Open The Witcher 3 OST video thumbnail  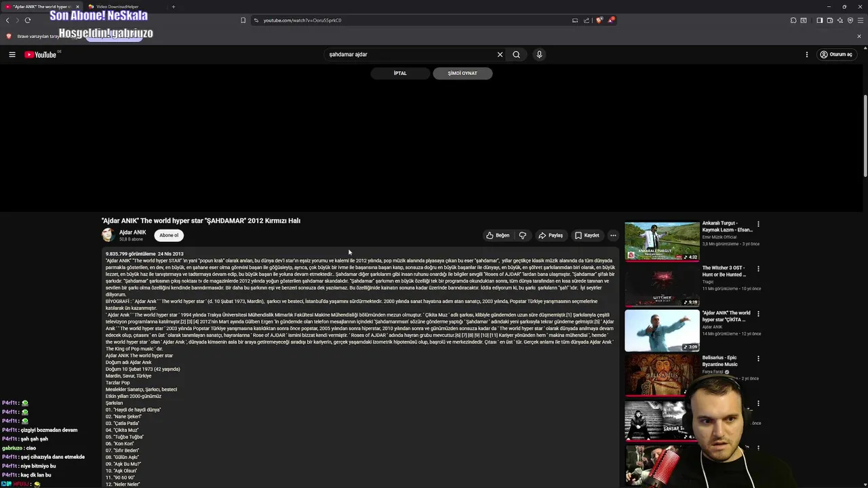pyautogui.click(x=662, y=286)
